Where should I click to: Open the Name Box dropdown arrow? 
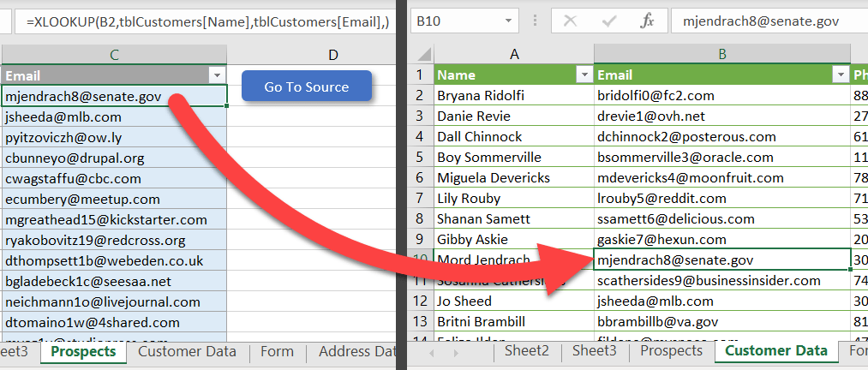pos(510,21)
